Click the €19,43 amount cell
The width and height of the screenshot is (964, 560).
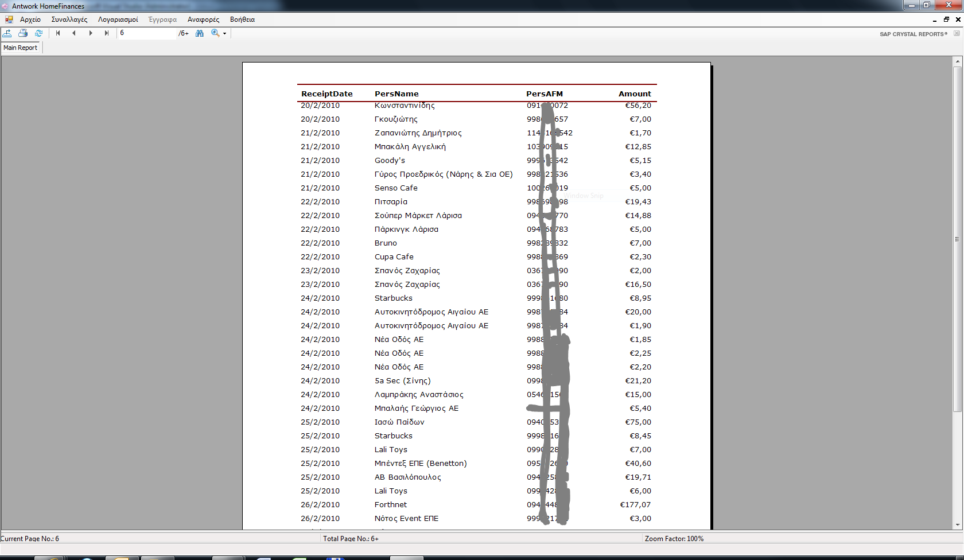tap(638, 202)
